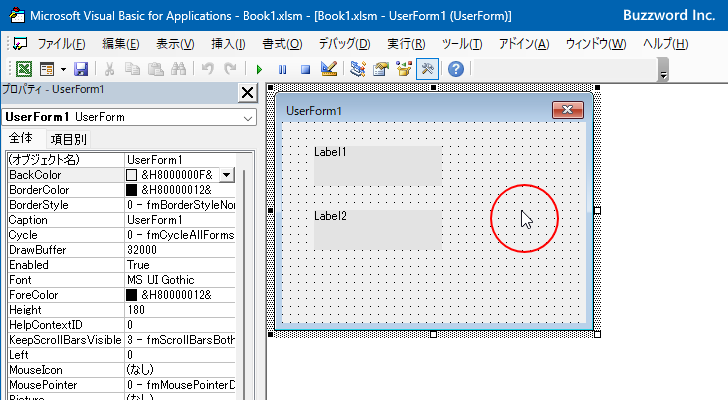Open the ファイル(F) menu

pyautogui.click(x=61, y=44)
